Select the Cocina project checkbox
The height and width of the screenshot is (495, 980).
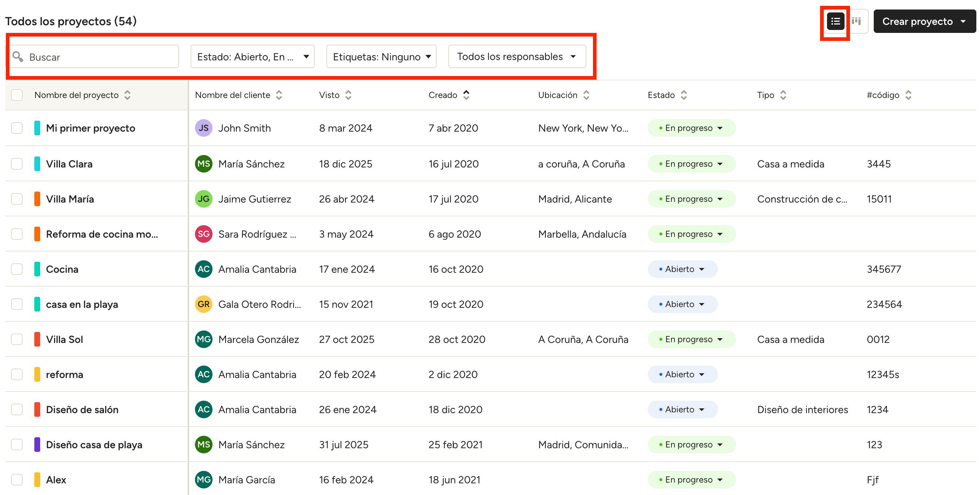click(x=17, y=269)
